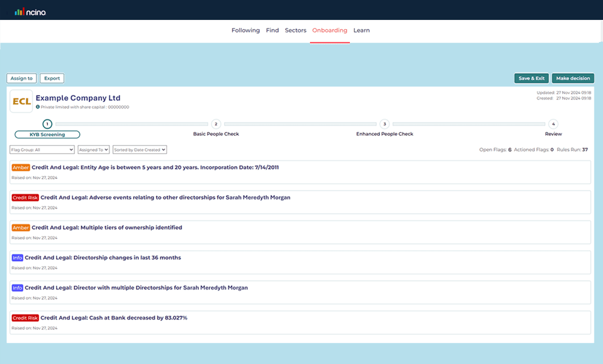Click the ECL company avatar
This screenshot has height=364, width=603.
tap(21, 101)
